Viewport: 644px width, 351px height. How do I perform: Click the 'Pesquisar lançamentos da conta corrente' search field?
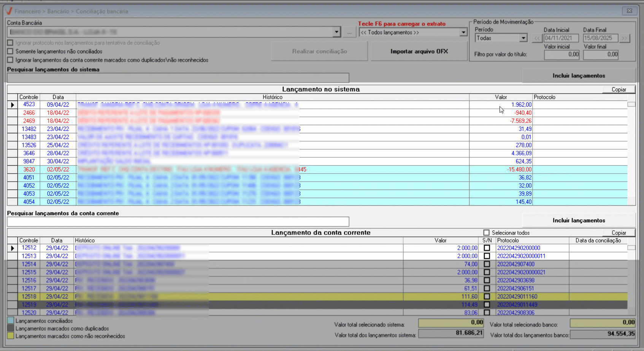(x=178, y=222)
